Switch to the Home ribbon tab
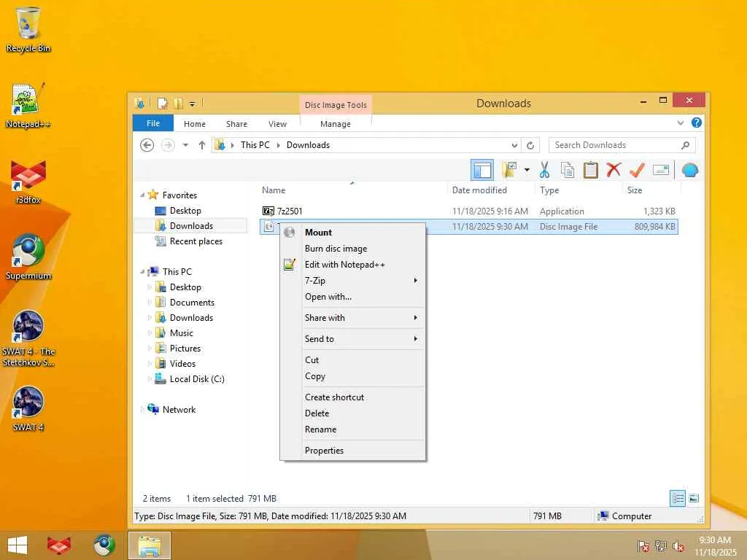747x560 pixels. coord(194,124)
